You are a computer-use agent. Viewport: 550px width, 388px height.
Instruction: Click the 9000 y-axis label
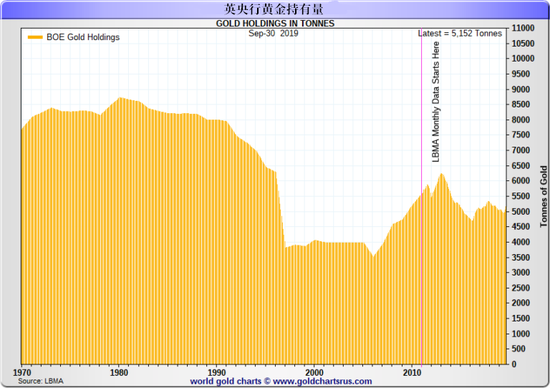[521, 89]
